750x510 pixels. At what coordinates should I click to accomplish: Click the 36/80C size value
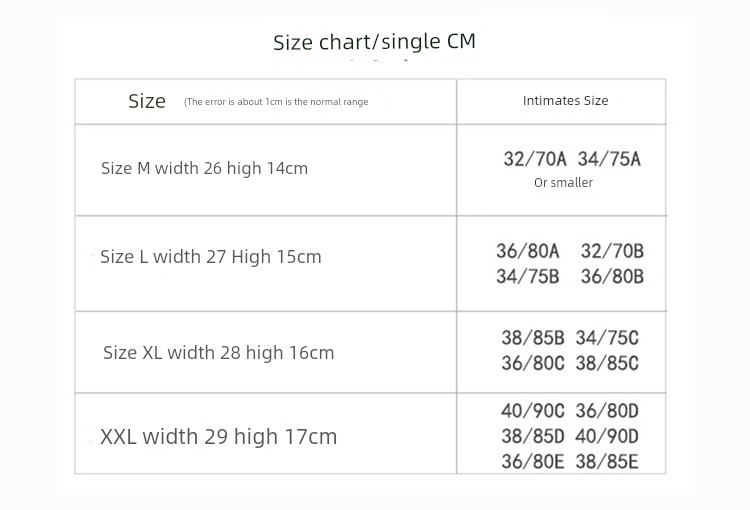533,363
